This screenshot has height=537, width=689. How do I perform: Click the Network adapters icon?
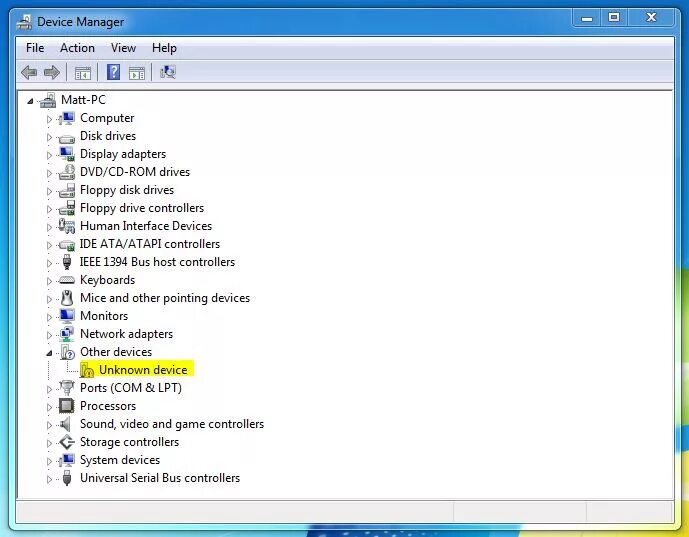(67, 334)
